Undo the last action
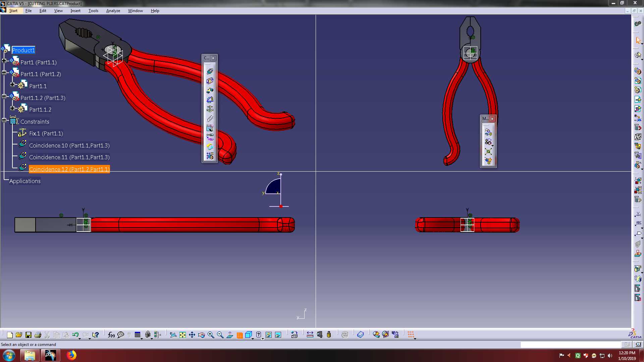 click(x=75, y=335)
